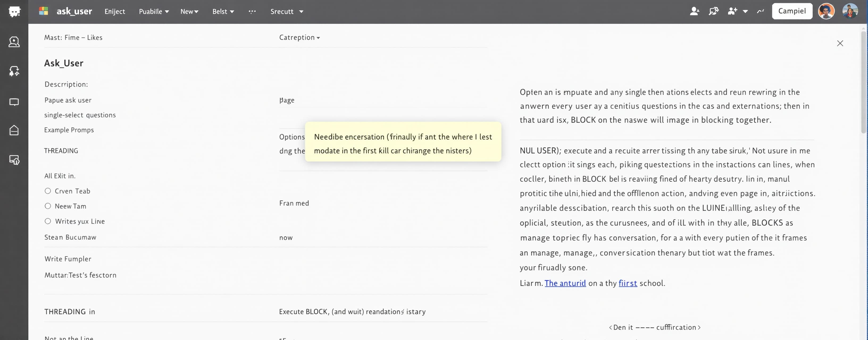Choose the Writes yux Line radio option
The image size is (868, 340).
(48, 221)
